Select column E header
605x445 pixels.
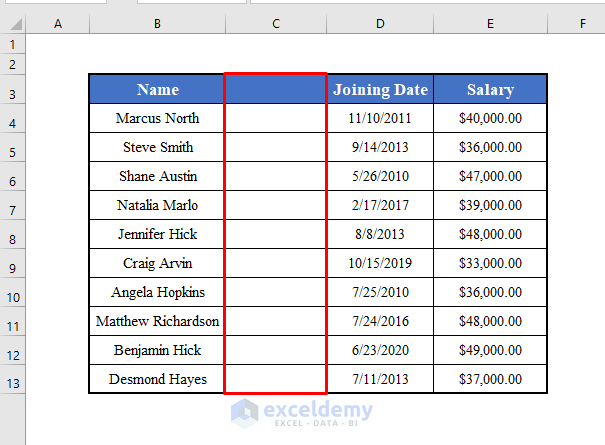pos(490,23)
